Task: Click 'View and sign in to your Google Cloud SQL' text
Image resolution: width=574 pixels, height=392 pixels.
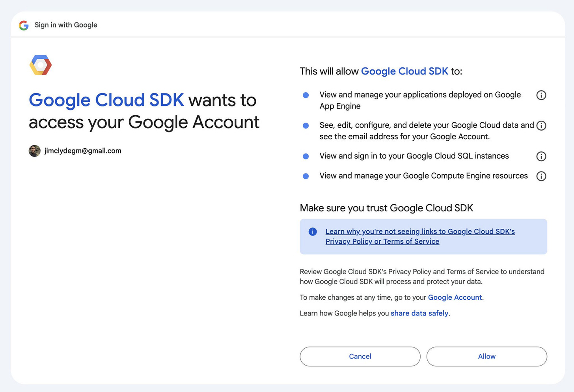Action: coord(414,156)
